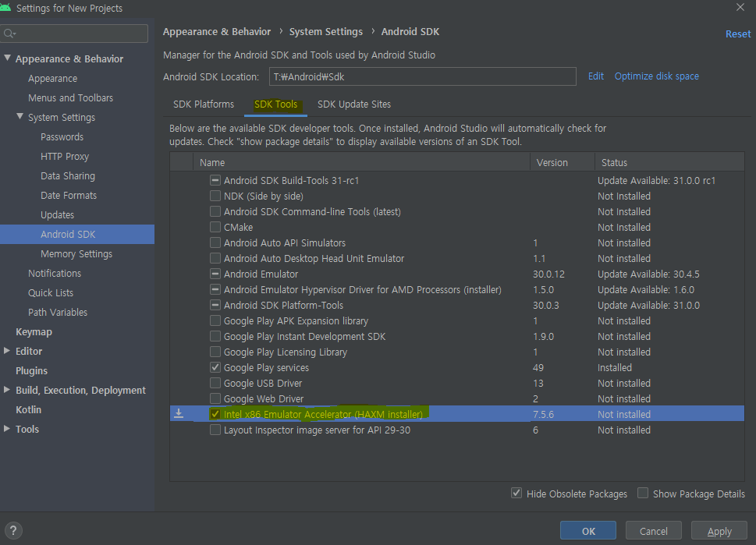The height and width of the screenshot is (545, 756).
Task: Click the download icon beside the HAXM installer row
Action: click(179, 414)
